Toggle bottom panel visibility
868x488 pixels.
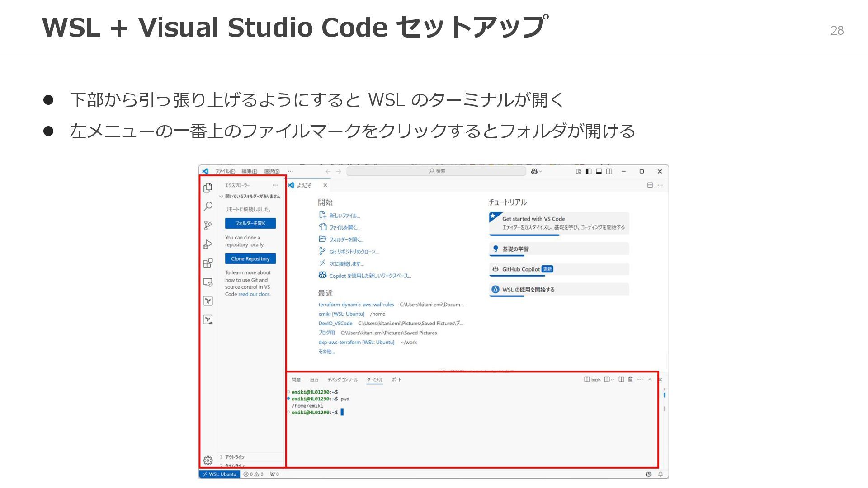pos(599,171)
